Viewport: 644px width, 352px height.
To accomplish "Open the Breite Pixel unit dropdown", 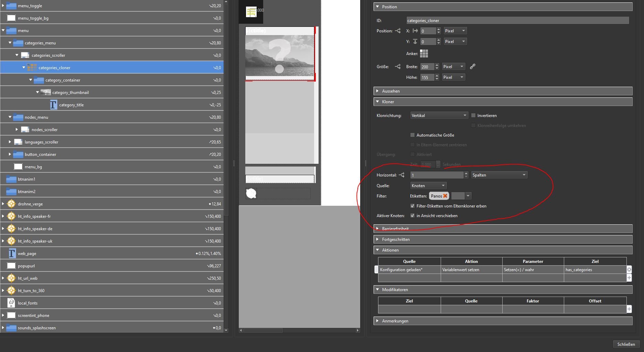I will [453, 66].
